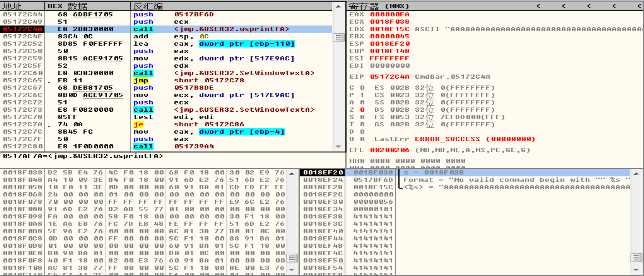This screenshot has width=644, height=276.
Task: Click the 寄存器 (MMX) register header bar
Action: (437, 6)
